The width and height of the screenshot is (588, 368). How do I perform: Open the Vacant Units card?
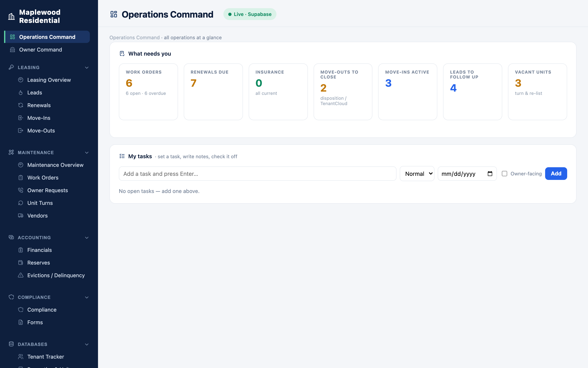click(x=537, y=92)
